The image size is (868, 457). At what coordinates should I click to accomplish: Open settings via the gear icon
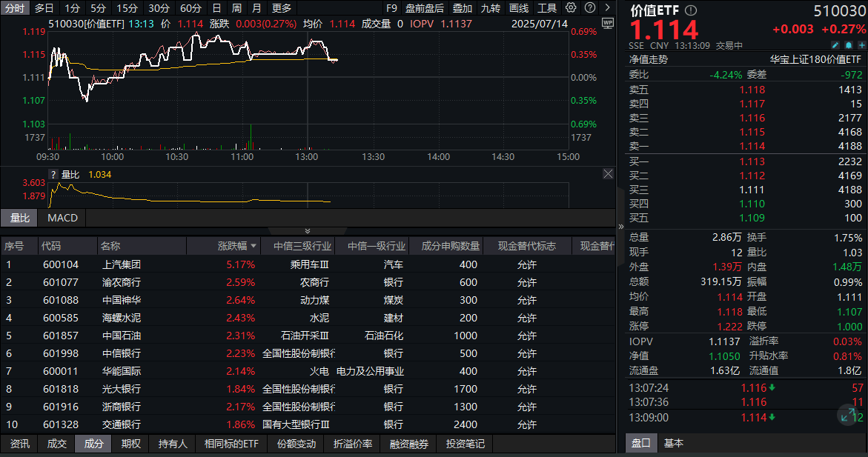click(x=569, y=7)
